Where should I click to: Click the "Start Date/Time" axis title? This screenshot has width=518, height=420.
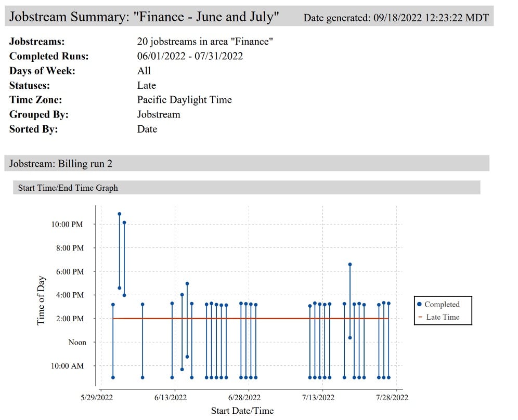(242, 411)
